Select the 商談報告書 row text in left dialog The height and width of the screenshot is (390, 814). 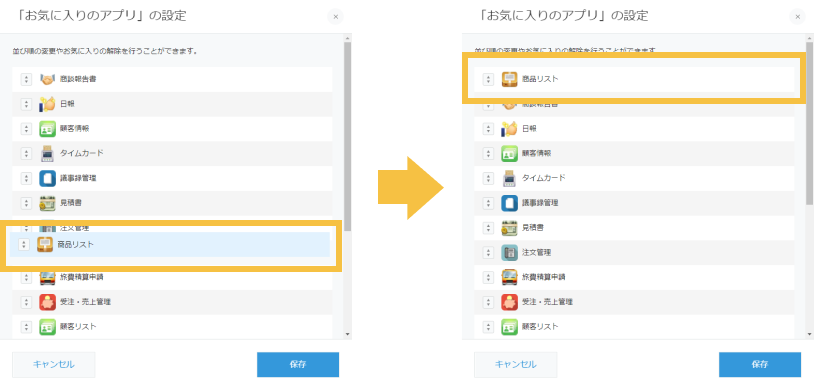78,79
